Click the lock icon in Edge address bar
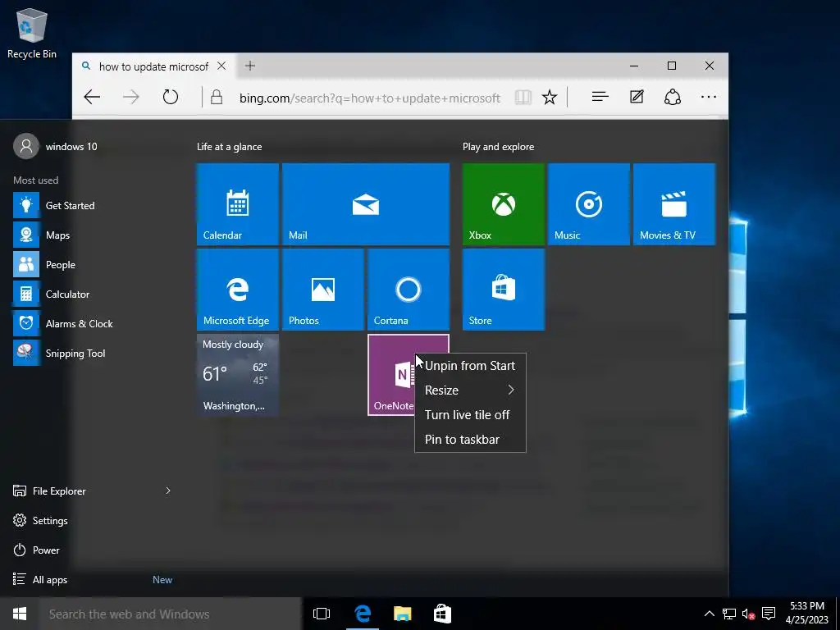 coord(217,97)
